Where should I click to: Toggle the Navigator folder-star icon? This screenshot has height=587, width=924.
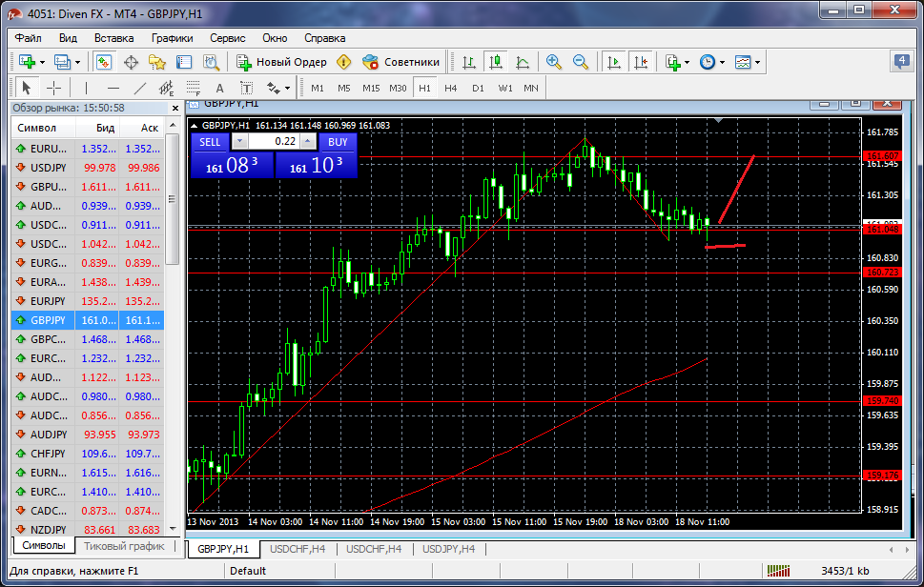156,62
